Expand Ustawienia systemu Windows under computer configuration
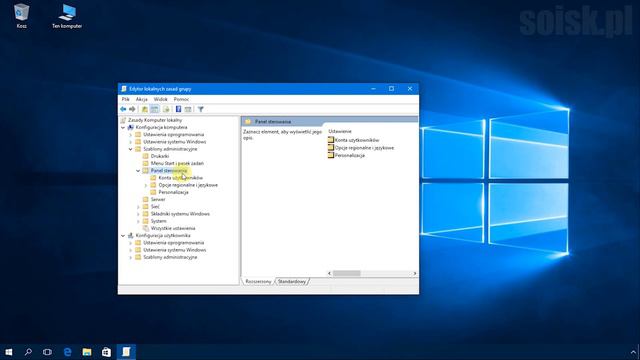Image resolution: width=640 pixels, height=360 pixels. [x=131, y=142]
